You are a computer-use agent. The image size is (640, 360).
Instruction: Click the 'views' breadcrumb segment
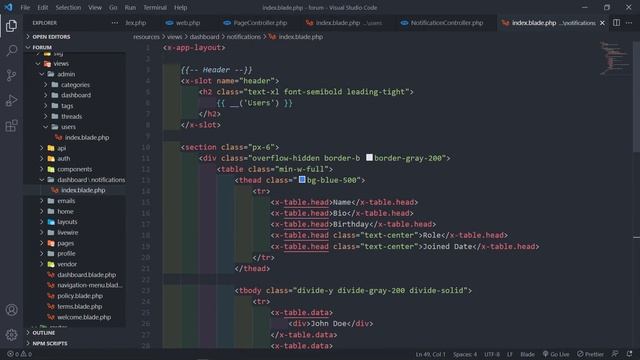[x=174, y=37]
